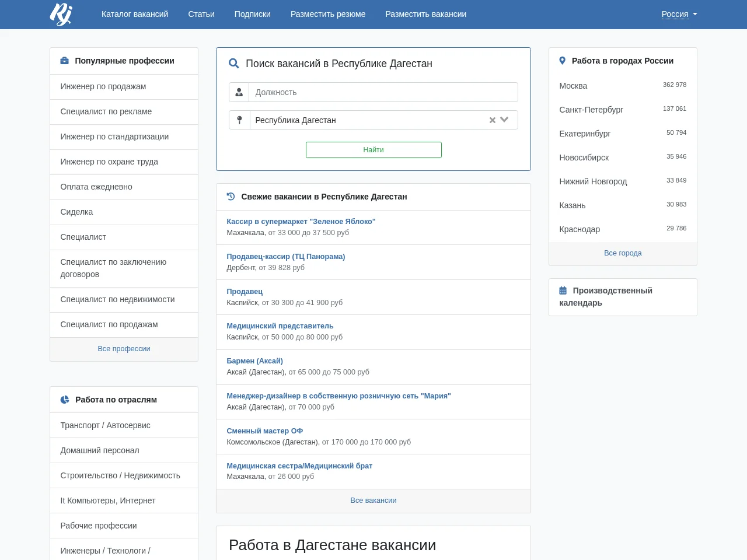This screenshot has width=747, height=560.
Task: Focus the Должность input field
Action: [383, 92]
